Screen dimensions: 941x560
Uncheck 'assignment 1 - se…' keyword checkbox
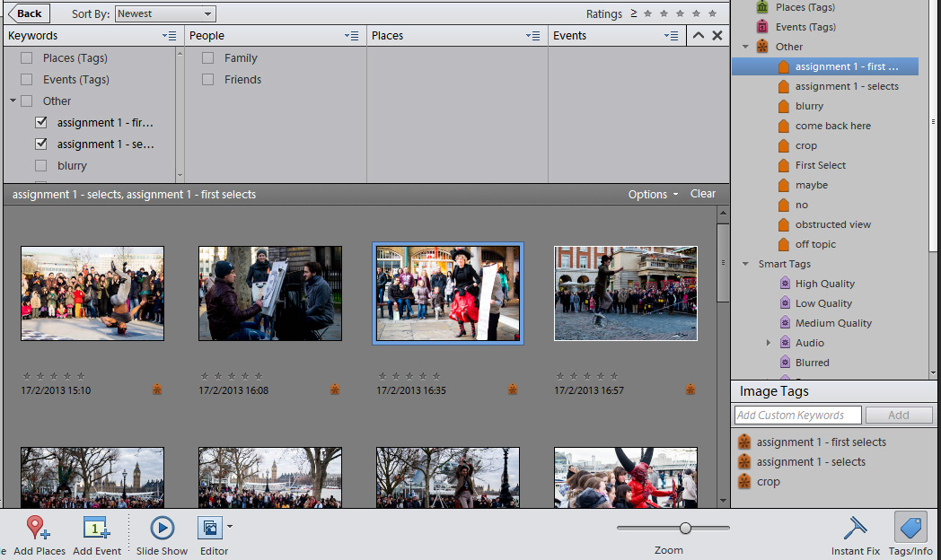coord(40,144)
